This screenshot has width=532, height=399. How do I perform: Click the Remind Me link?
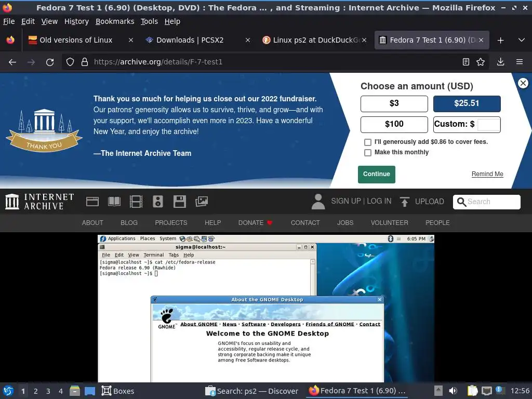[x=487, y=174]
